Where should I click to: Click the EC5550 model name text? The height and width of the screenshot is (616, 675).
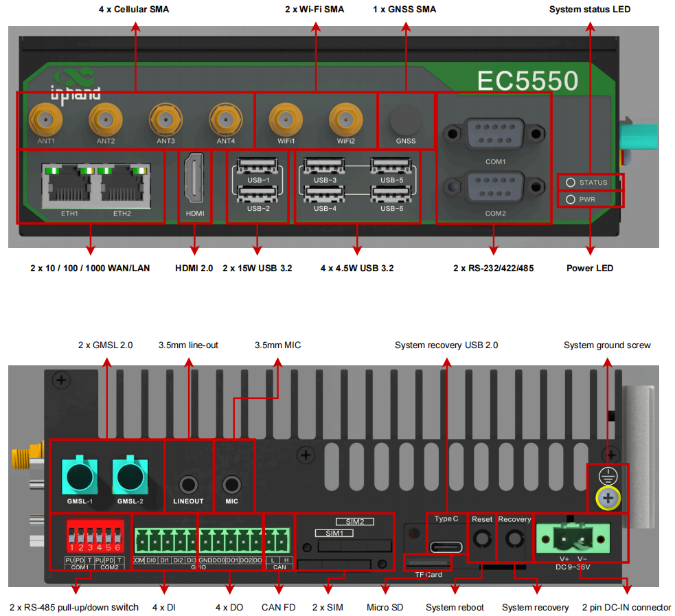coord(527,82)
